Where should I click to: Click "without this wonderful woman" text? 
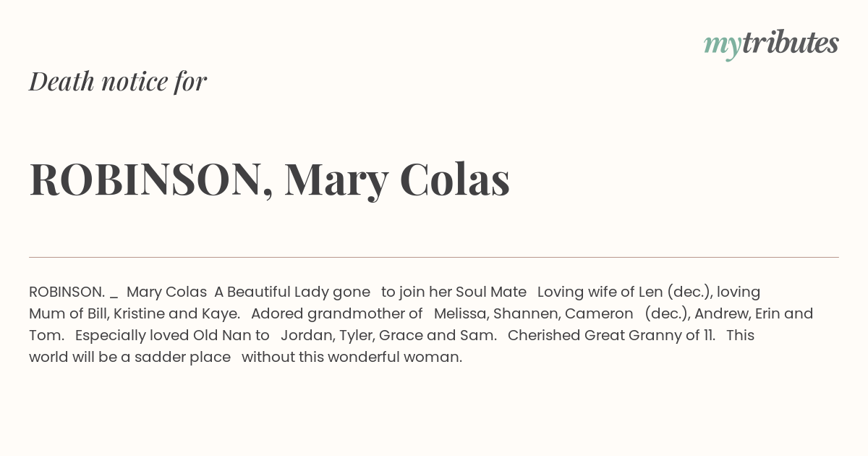click(351, 357)
